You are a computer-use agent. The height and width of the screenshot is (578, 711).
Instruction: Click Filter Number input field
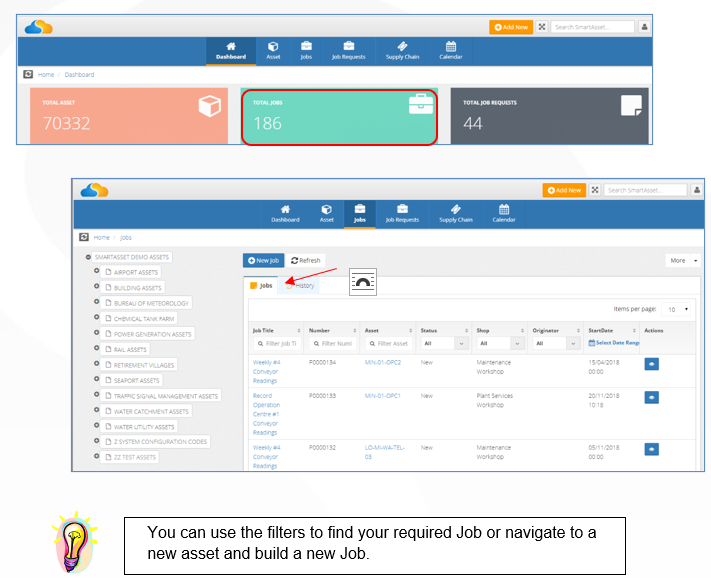(333, 344)
